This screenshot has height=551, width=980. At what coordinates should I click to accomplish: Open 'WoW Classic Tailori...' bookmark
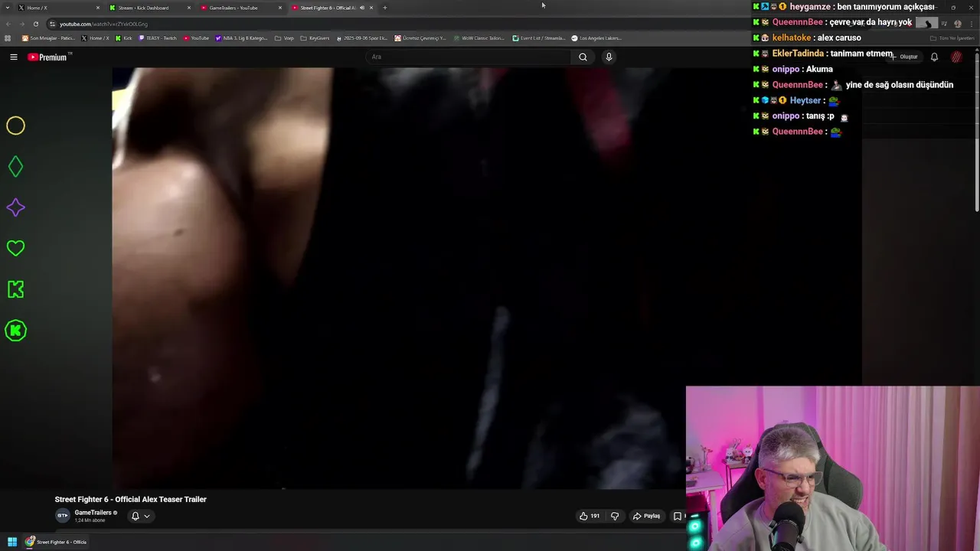(x=479, y=38)
